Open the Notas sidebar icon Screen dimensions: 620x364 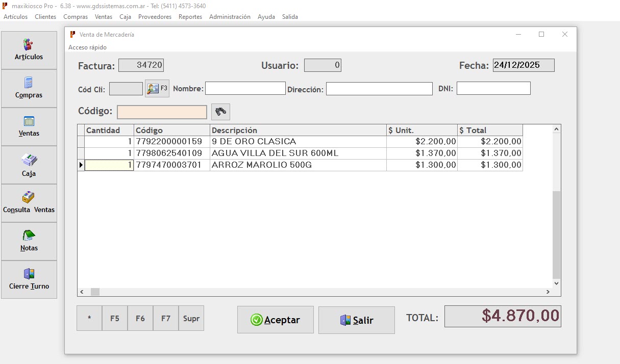pyautogui.click(x=29, y=241)
